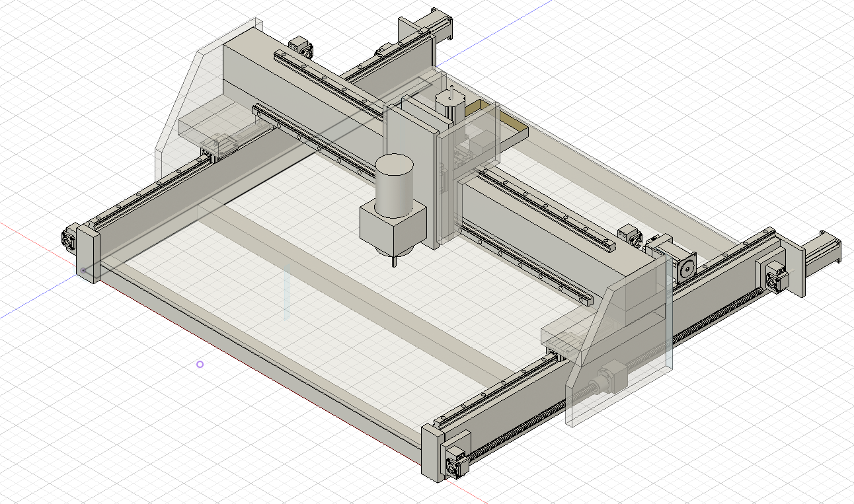854x504 pixels.
Task: Select the light blue vertical sketch line
Action: pos(286,293)
